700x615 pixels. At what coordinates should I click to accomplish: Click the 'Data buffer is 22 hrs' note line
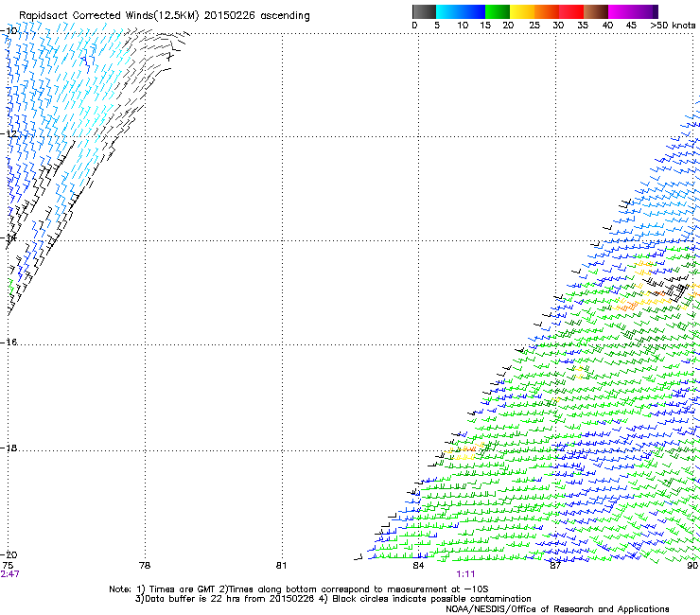(x=333, y=599)
